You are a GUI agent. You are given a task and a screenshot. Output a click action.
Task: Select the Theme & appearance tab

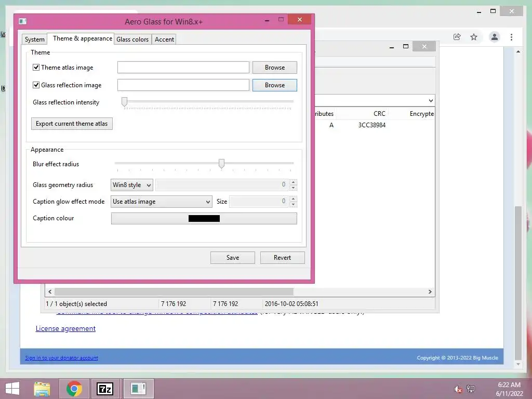click(x=82, y=38)
